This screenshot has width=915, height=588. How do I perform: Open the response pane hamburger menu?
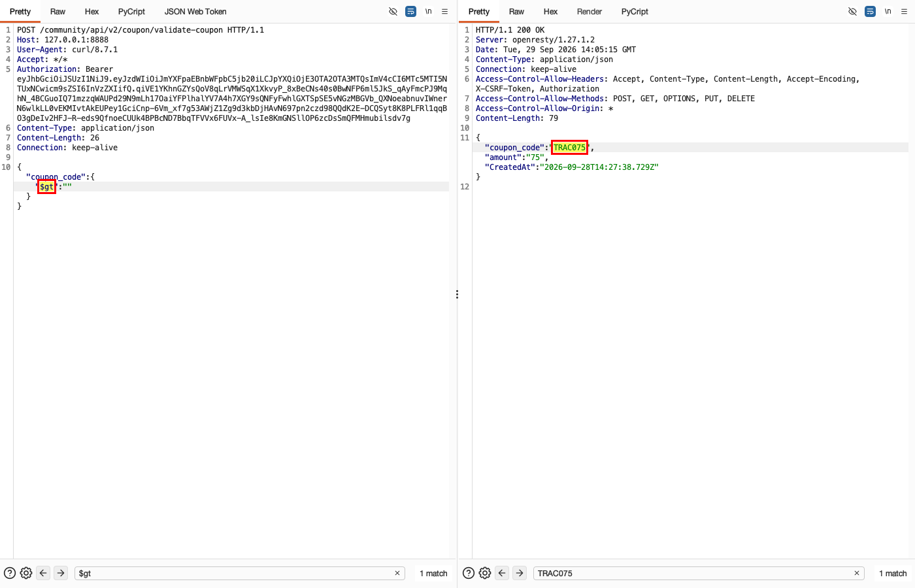905,12
